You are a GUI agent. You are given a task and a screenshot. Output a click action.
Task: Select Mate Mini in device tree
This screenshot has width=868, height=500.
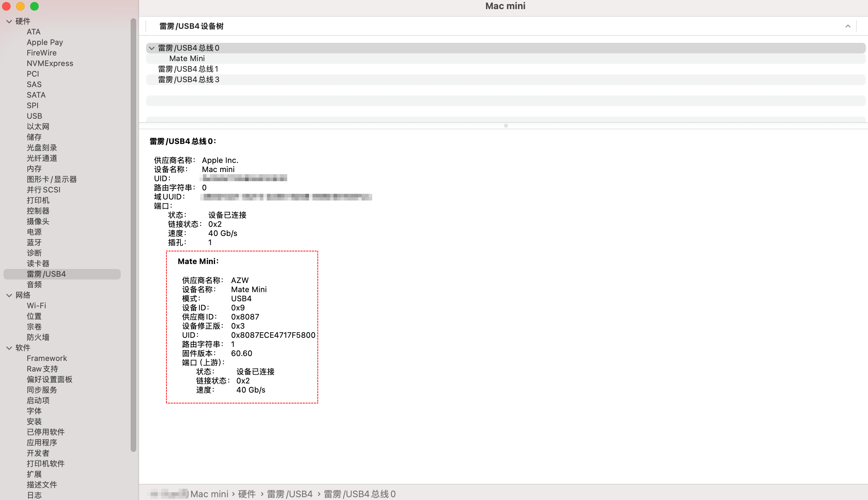(187, 59)
